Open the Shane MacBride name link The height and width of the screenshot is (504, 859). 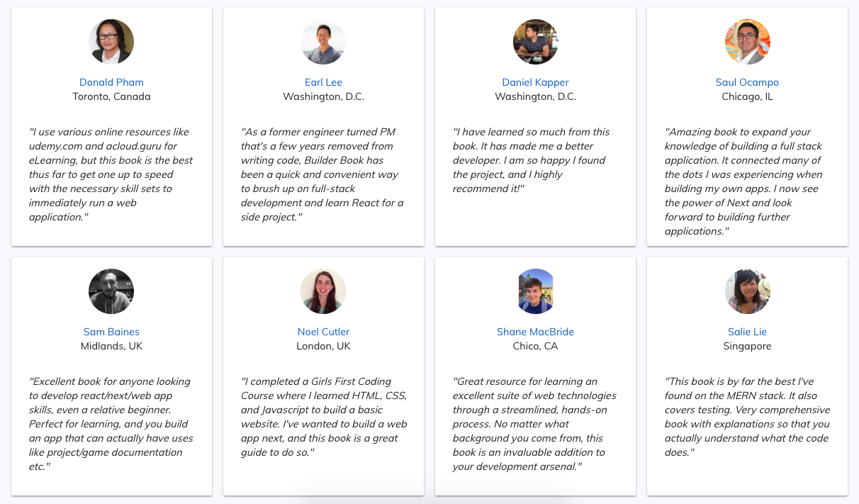point(535,332)
